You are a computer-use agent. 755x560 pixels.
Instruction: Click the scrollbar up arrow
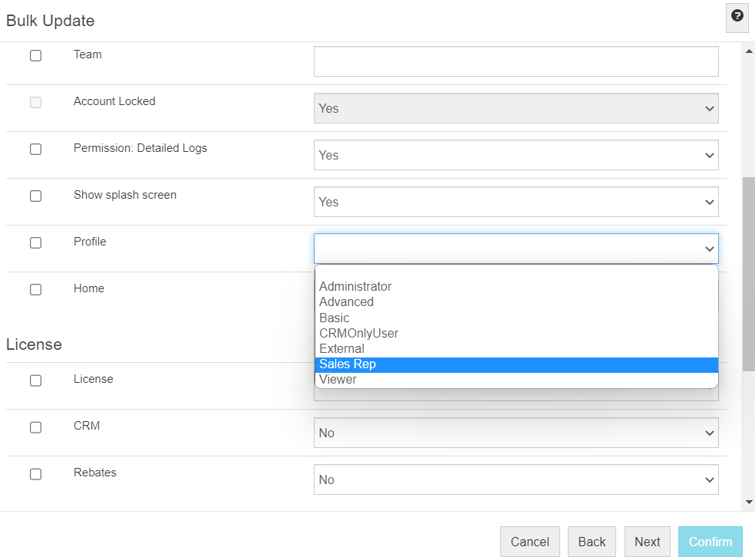(749, 51)
